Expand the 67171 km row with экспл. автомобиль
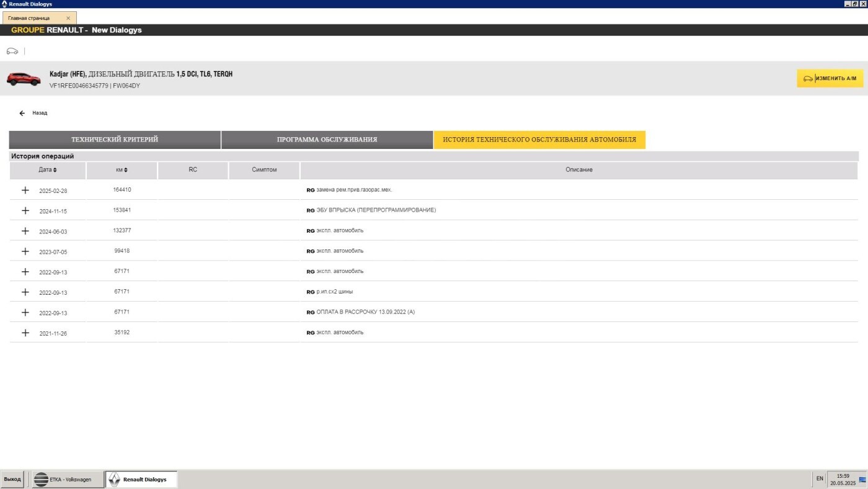The image size is (868, 489). 25,272
